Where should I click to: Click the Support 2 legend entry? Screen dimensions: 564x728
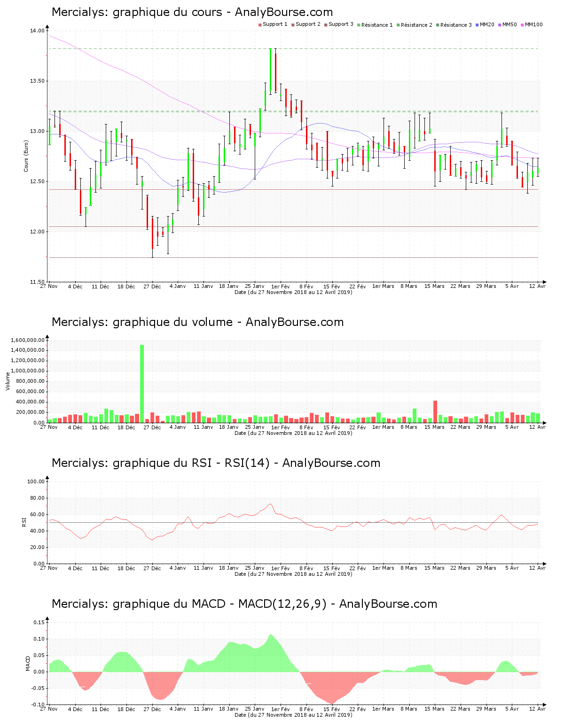(305, 24)
